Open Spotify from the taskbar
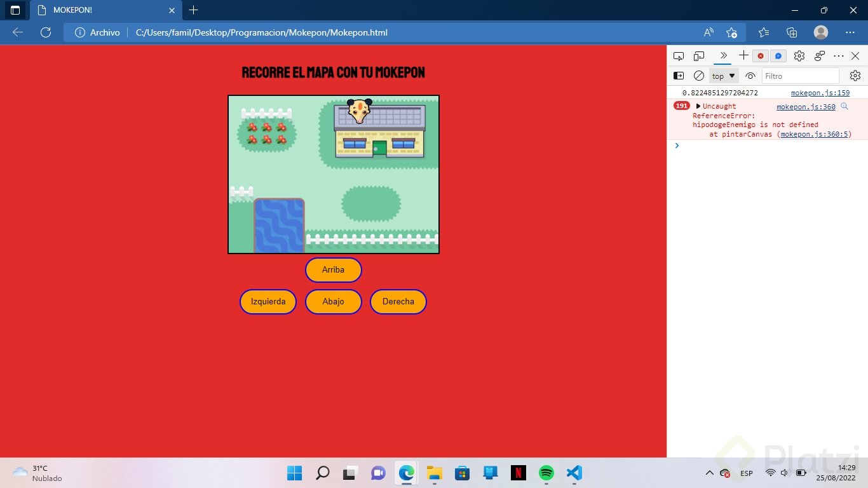The width and height of the screenshot is (868, 488). click(546, 473)
